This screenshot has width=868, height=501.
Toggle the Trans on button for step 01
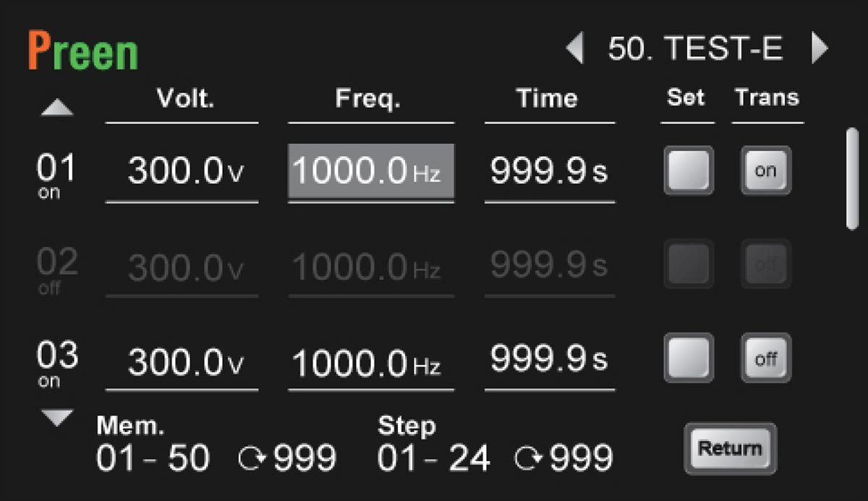click(765, 171)
